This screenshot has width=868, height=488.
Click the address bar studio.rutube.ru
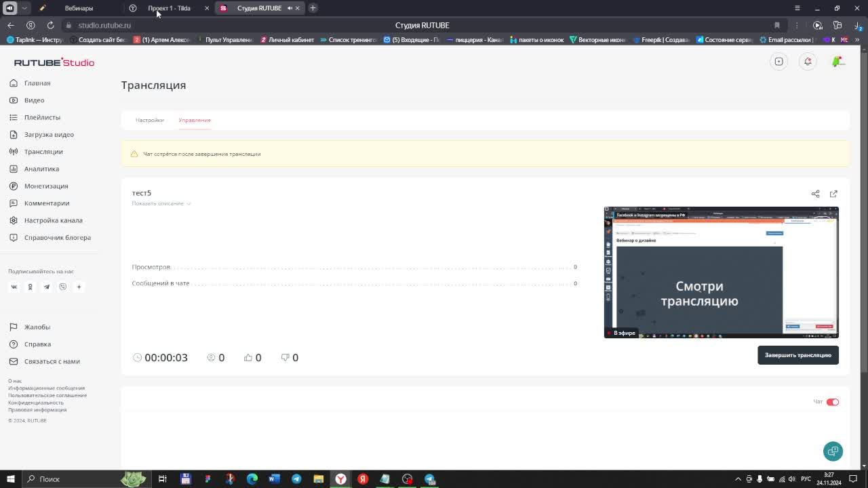point(104,25)
